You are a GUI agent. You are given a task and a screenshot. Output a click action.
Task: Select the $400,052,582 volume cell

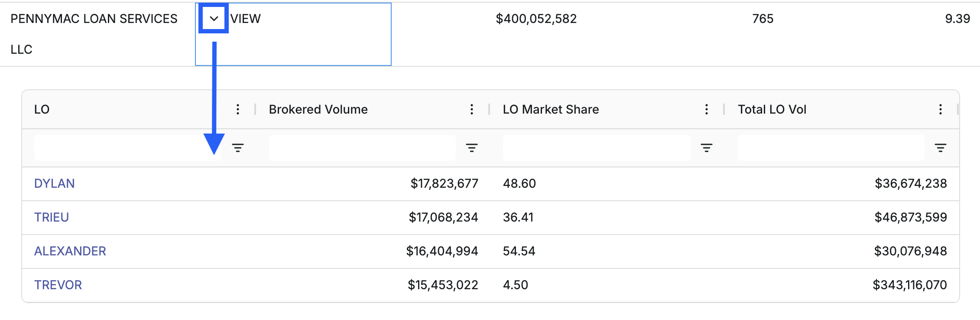(536, 19)
